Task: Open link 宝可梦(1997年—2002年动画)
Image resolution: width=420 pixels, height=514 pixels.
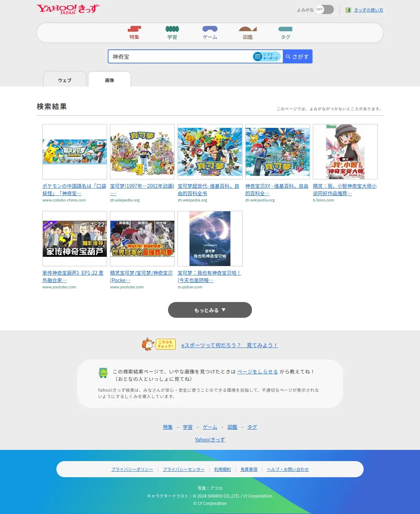Action: coord(142,190)
